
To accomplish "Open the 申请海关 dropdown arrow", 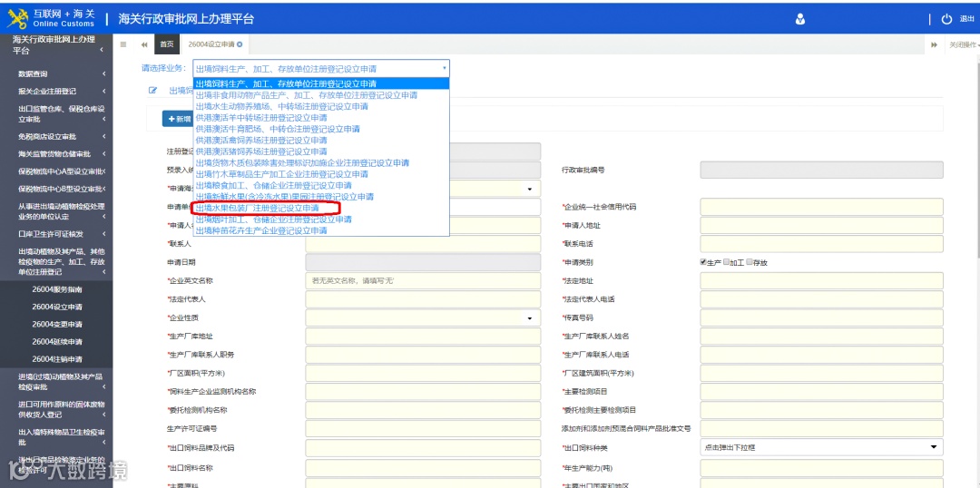I will point(529,189).
